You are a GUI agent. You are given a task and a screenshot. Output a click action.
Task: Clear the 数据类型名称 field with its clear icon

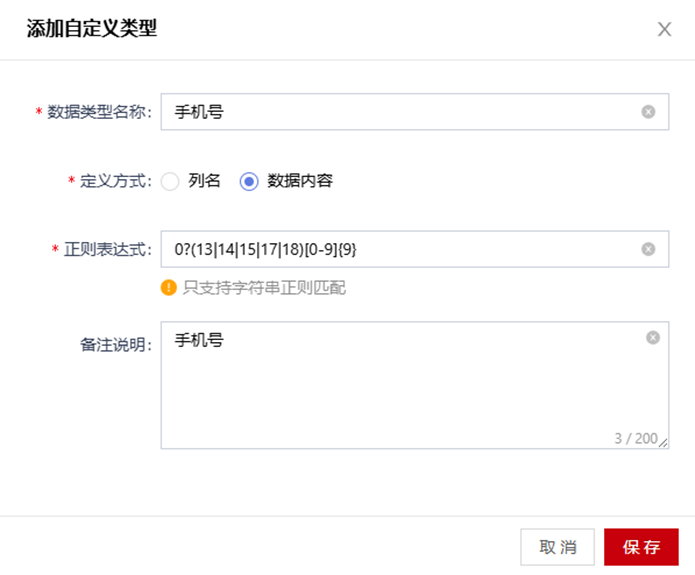coord(648,112)
